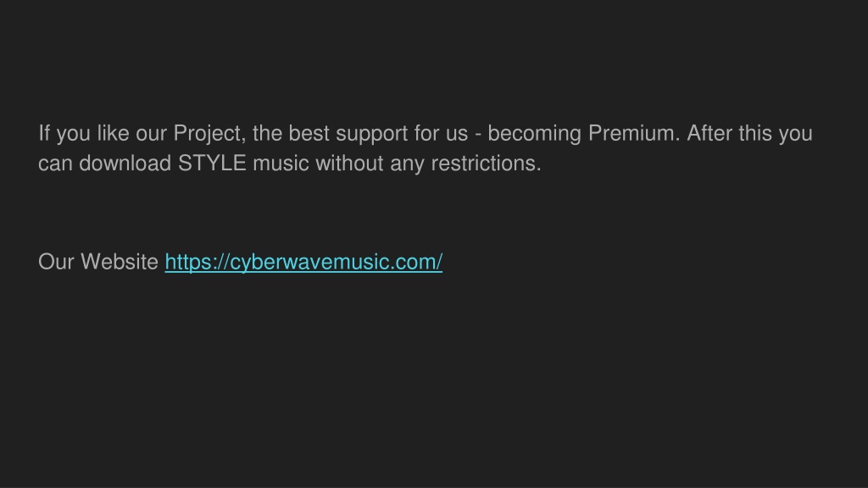Click the word "Website" before the link
Screen dimensions: 868x488
120,262
